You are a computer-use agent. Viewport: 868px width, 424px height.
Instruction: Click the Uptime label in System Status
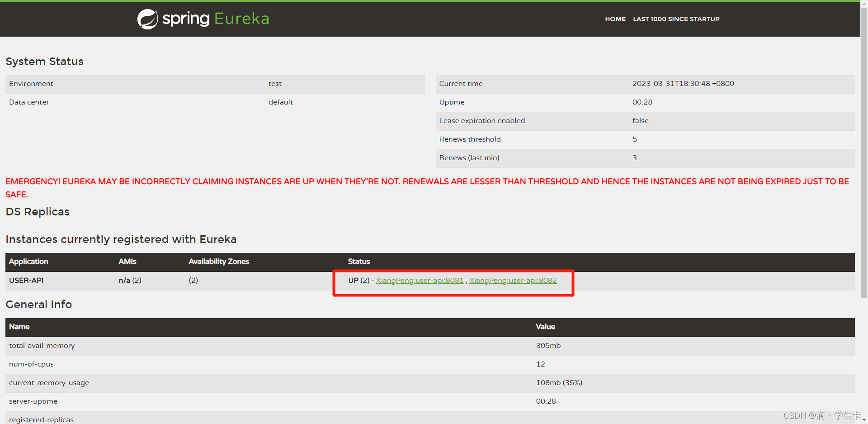[x=452, y=102]
